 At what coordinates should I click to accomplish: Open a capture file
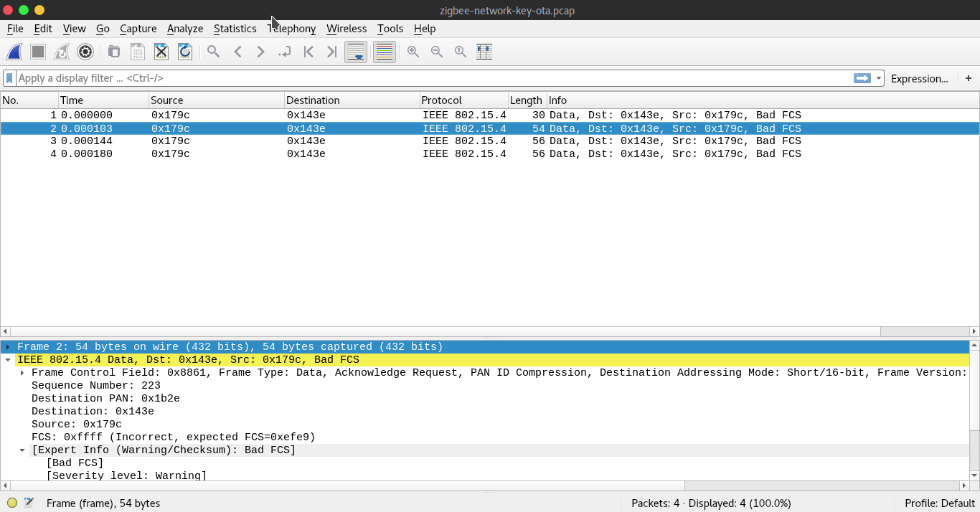(x=114, y=52)
